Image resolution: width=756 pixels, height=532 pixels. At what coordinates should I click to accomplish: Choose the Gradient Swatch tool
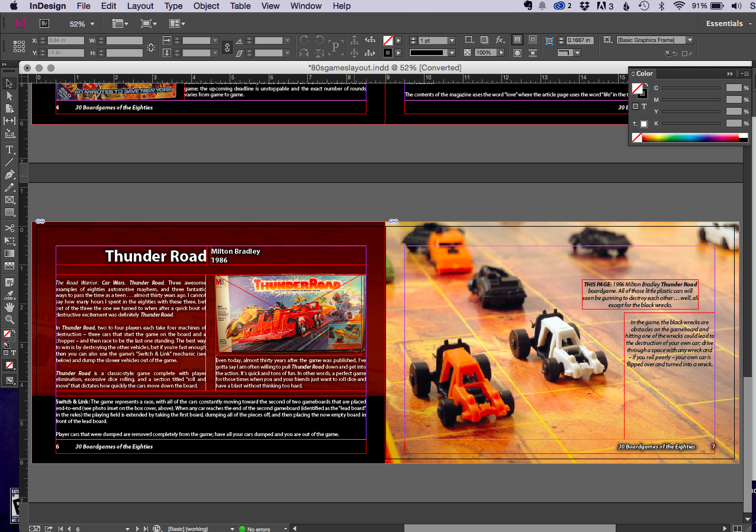pyautogui.click(x=9, y=253)
